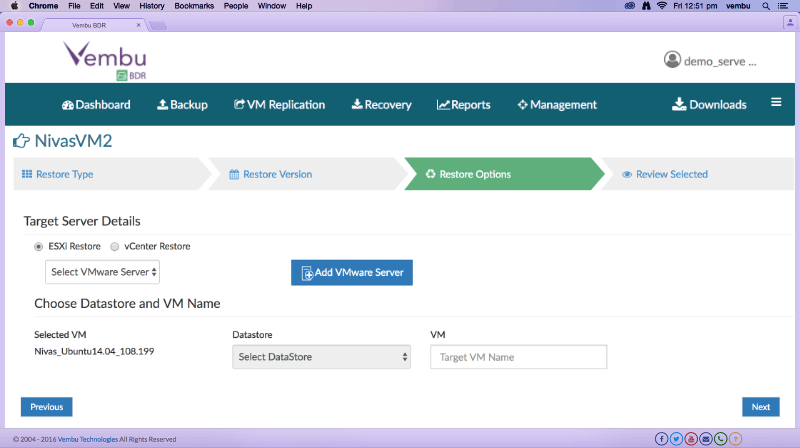Image resolution: width=800 pixels, height=448 pixels.
Task: Expand the Select DataStore dropdown
Action: tap(321, 357)
